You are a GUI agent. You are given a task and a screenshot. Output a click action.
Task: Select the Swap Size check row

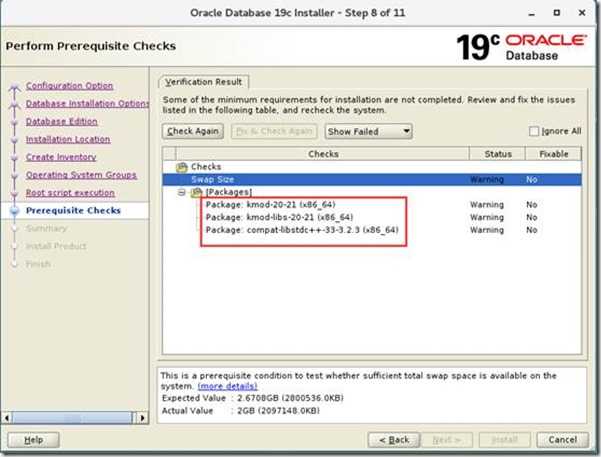(x=372, y=179)
